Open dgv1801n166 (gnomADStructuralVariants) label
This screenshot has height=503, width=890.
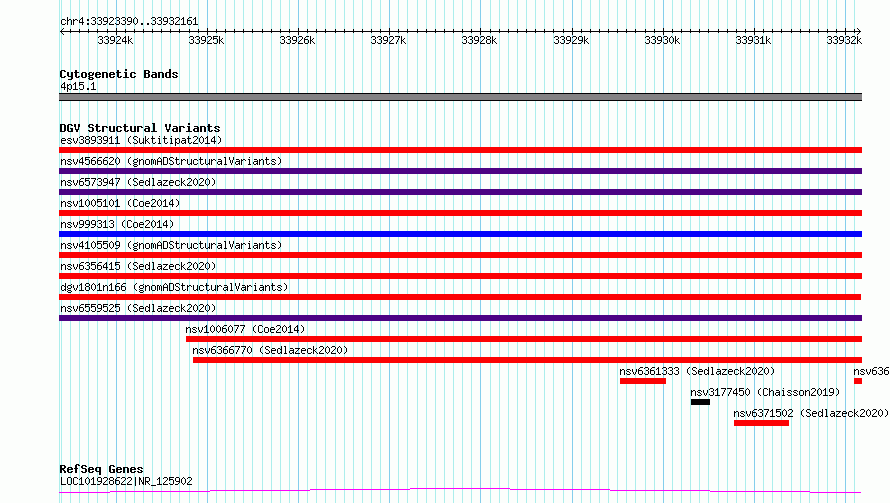tap(174, 287)
